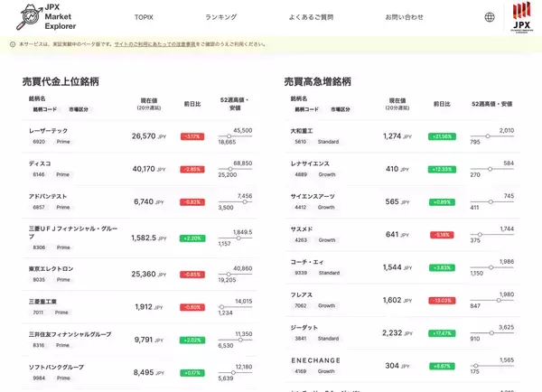The image size is (542, 392).
Task: Click the 25,360 JPY price of 東京エレクトロン
Action: tap(149, 274)
